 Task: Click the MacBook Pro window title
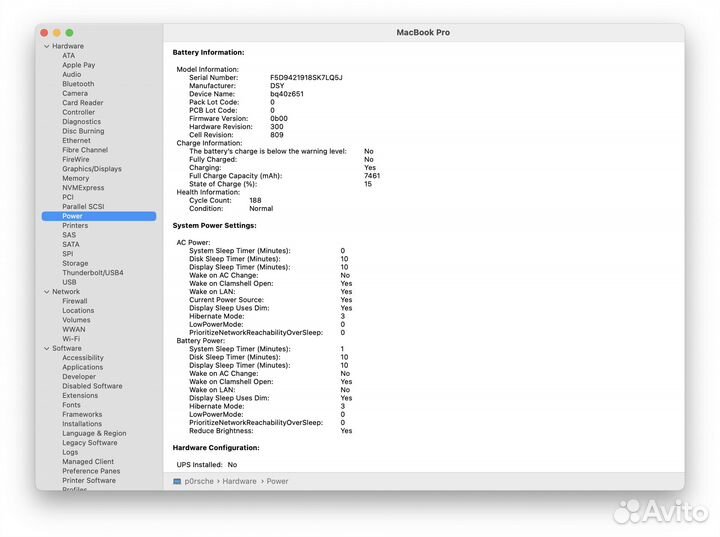[423, 33]
